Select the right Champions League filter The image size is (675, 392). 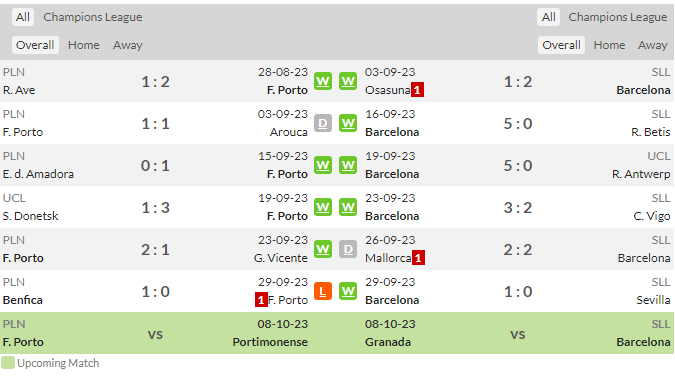[x=617, y=17]
